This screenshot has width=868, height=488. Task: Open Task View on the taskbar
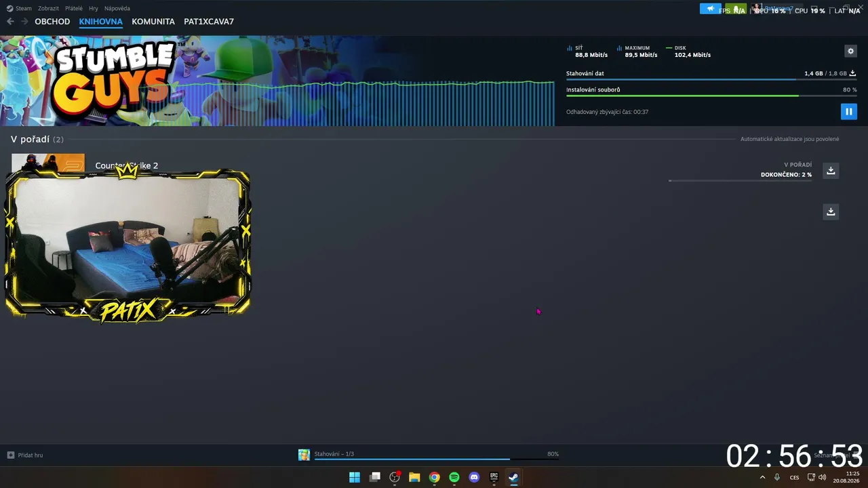coord(374,477)
